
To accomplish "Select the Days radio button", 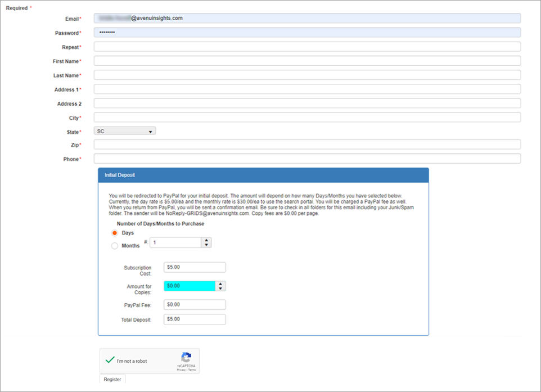I will click(115, 233).
